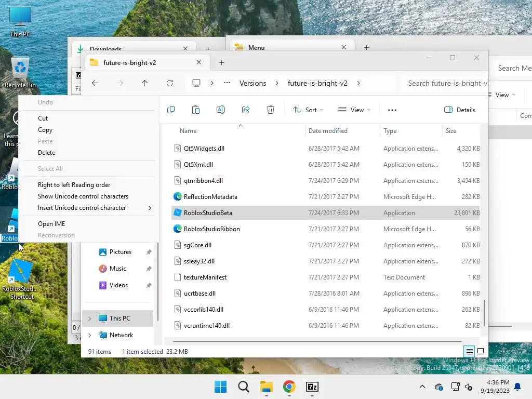Click the Copy icon in the toolbar

point(171,110)
